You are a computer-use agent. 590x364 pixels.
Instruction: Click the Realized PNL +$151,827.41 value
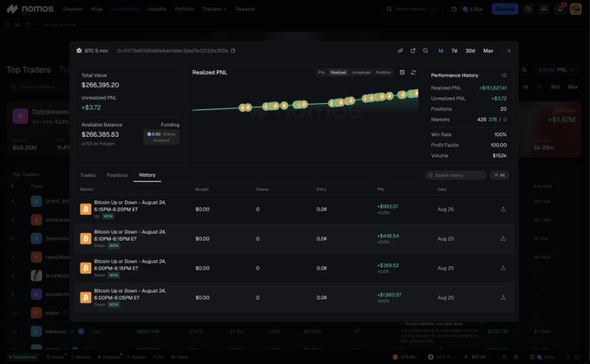[493, 88]
